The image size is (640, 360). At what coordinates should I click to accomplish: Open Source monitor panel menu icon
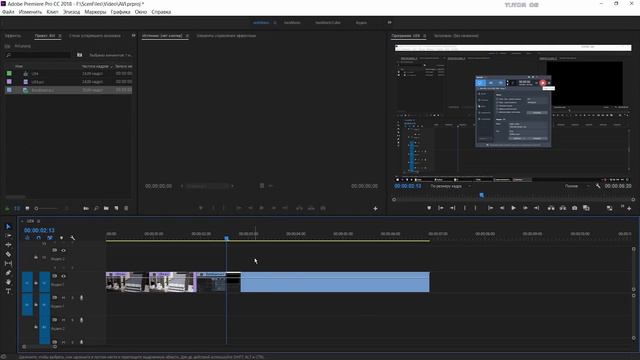coord(187,36)
